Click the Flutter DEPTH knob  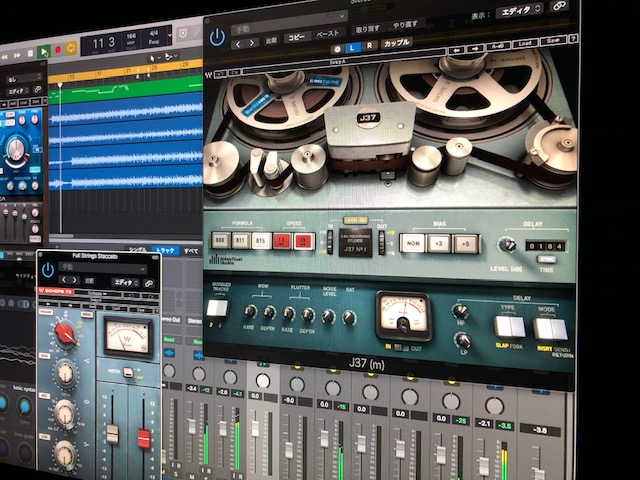(308, 315)
